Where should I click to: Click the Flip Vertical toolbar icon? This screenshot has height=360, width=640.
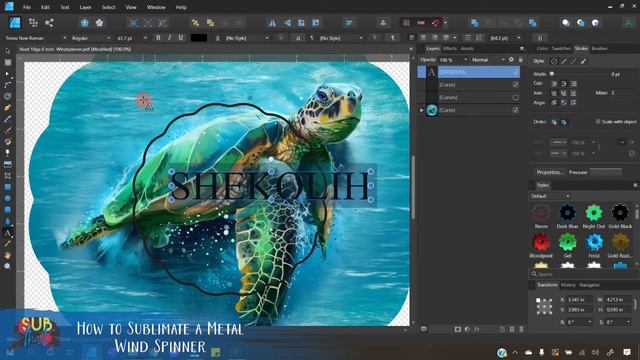[287, 23]
